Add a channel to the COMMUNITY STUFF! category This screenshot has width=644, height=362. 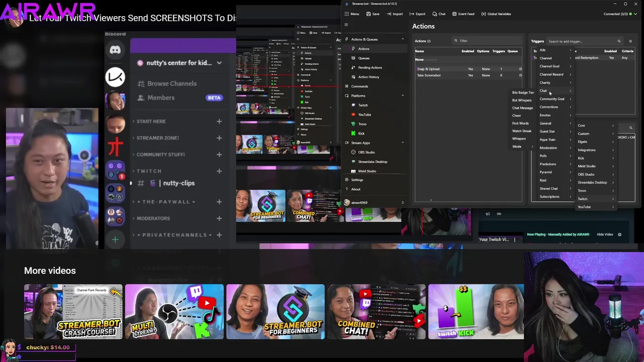click(x=219, y=154)
